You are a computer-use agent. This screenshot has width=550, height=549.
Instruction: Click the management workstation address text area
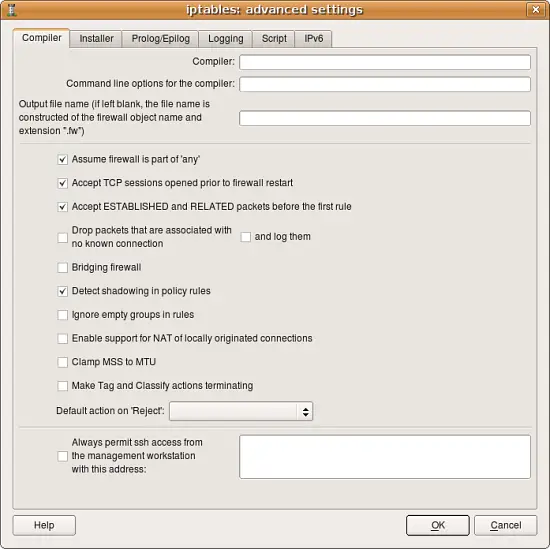385,457
